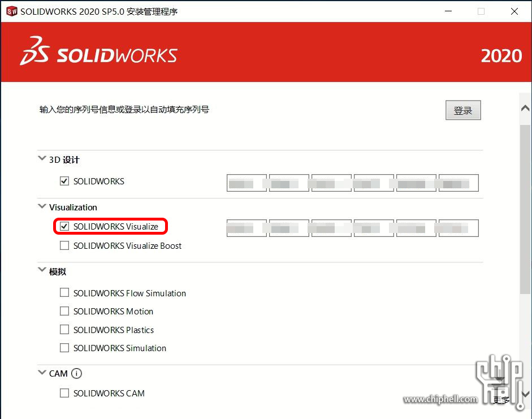The height and width of the screenshot is (419, 532).
Task: Collapse the CAM section
Action: pyautogui.click(x=42, y=373)
